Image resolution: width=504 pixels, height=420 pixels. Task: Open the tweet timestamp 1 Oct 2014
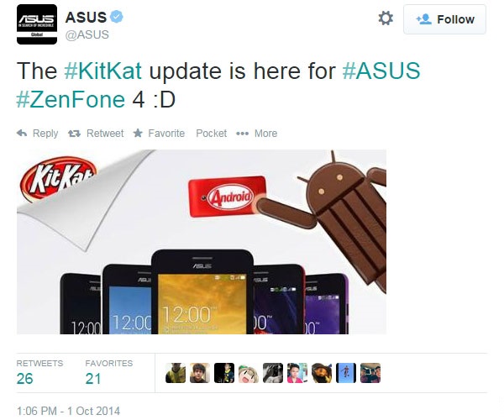[68, 411]
